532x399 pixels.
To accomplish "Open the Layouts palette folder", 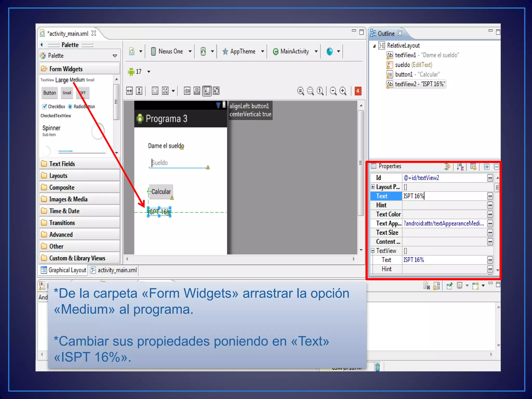I will pyautogui.click(x=79, y=176).
